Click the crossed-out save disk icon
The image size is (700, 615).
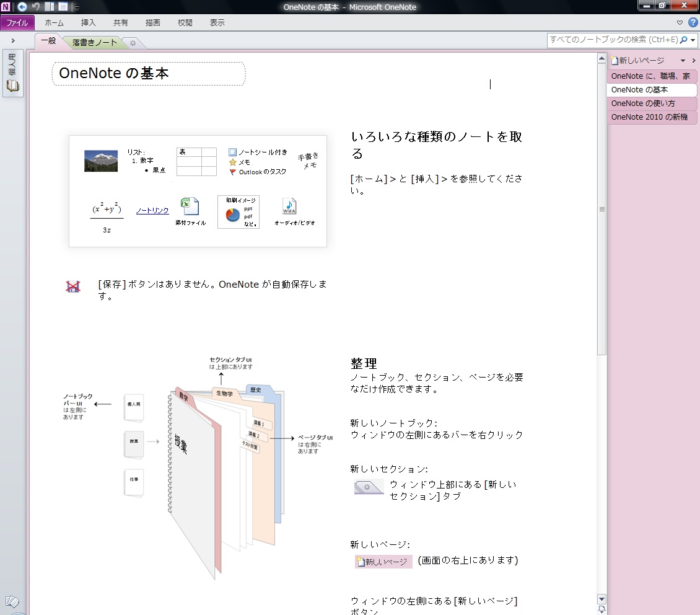tap(72, 287)
